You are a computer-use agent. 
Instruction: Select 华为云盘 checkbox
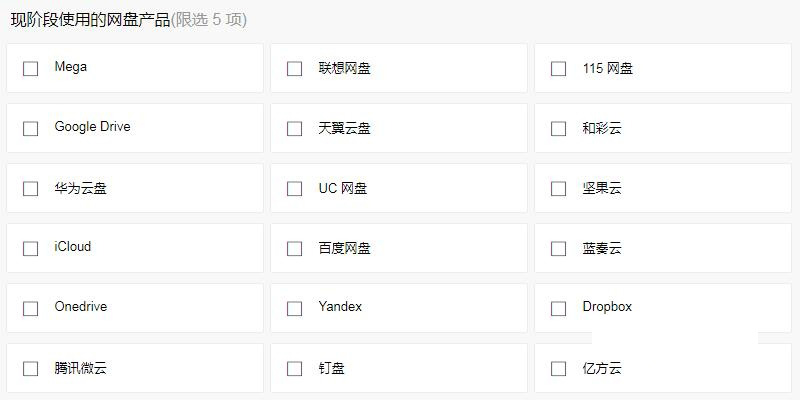pyautogui.click(x=31, y=189)
